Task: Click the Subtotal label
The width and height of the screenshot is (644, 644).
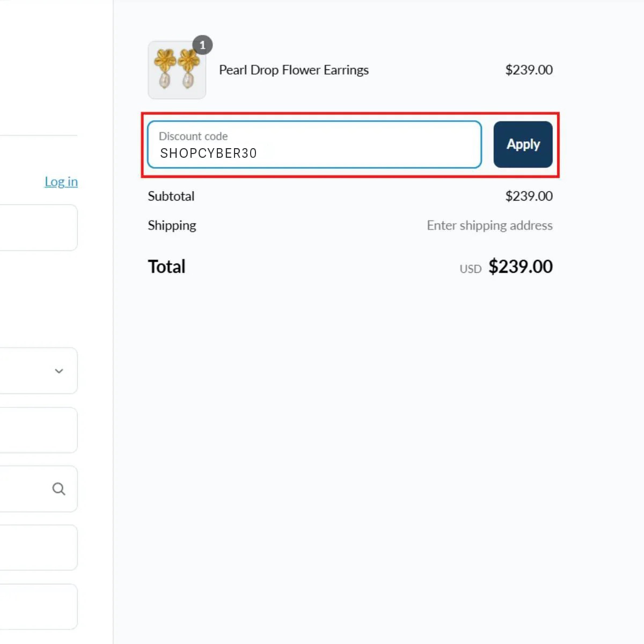Action: 171,196
